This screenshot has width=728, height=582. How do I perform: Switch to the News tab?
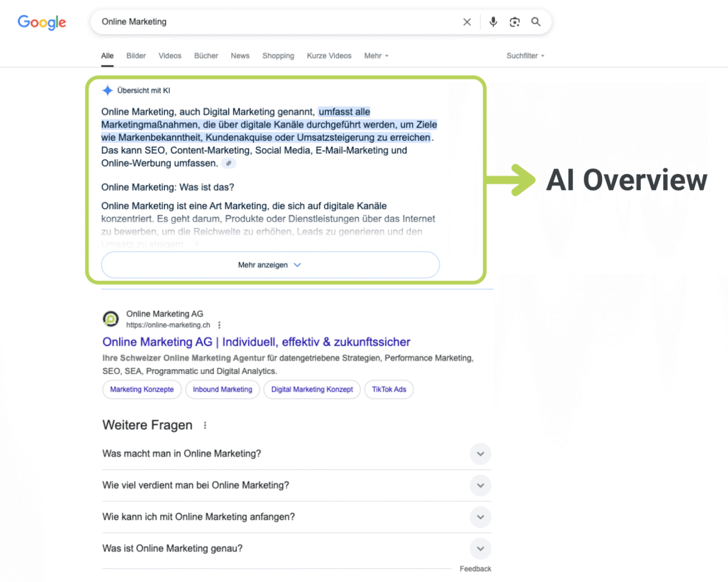(240, 56)
